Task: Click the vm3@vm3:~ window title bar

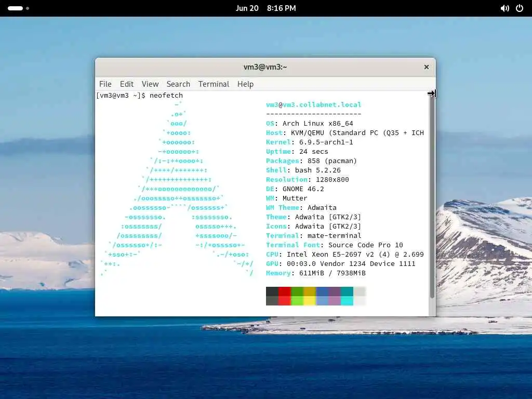Action: coord(265,67)
